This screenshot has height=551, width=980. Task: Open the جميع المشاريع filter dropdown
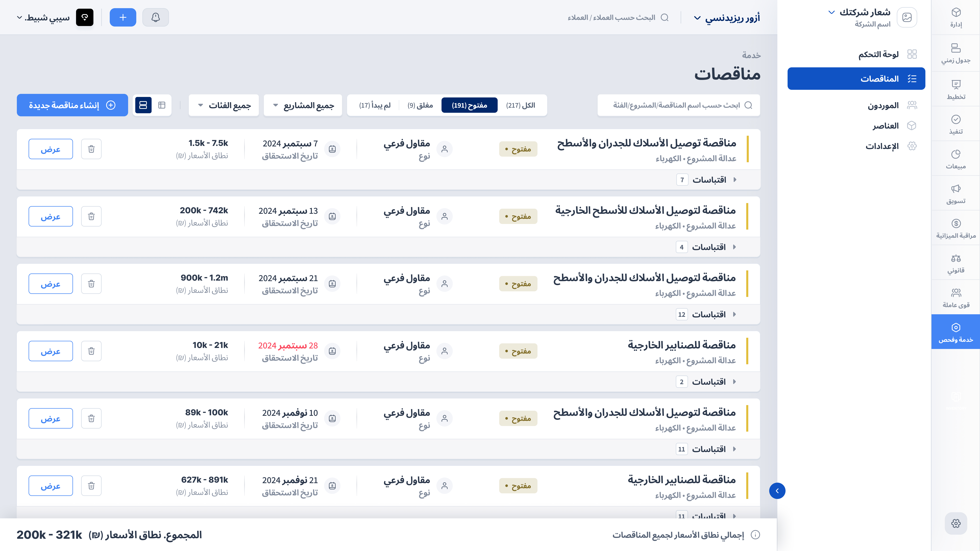click(x=303, y=105)
